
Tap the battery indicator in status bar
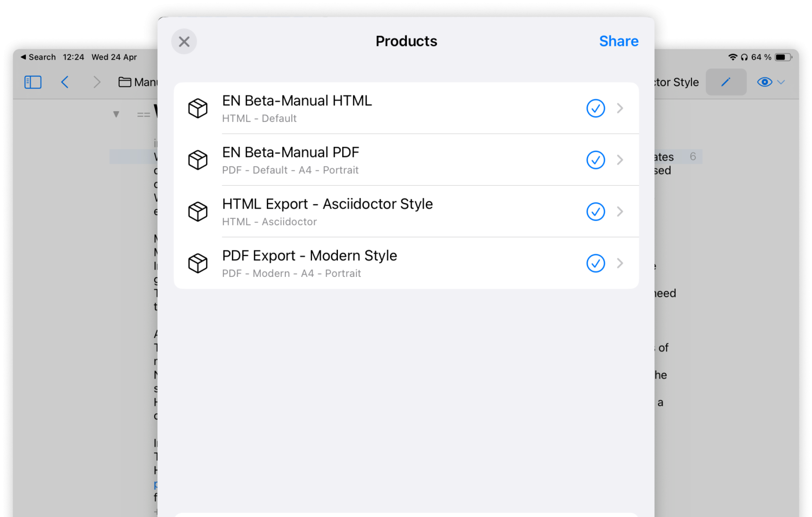pos(783,57)
